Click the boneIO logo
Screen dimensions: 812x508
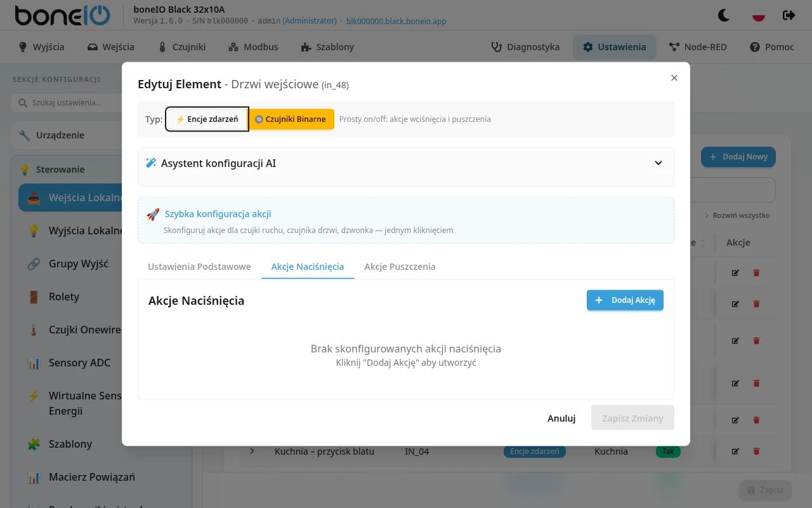pyautogui.click(x=62, y=15)
